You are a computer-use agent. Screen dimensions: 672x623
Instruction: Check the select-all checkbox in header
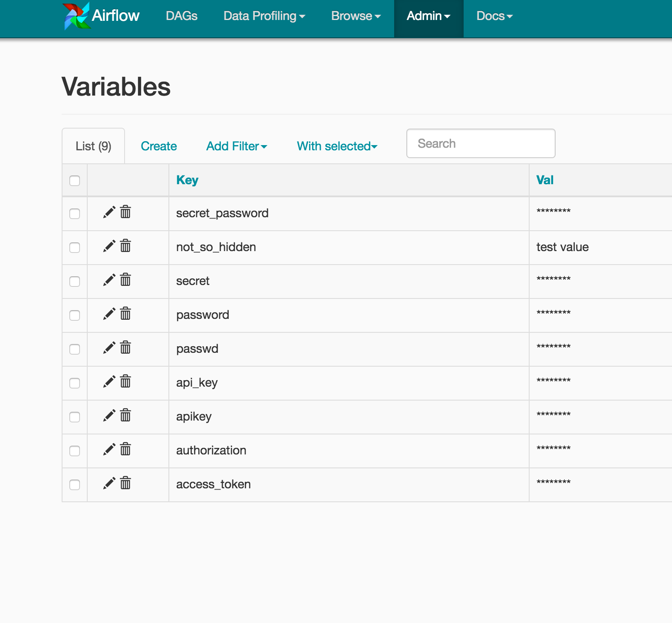(x=74, y=180)
